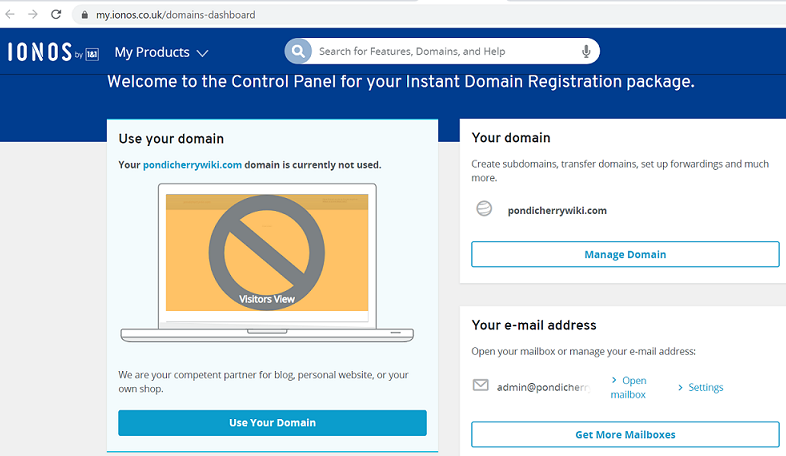The image size is (786, 456).
Task: Click the Use your domain heading
Action: pos(171,139)
